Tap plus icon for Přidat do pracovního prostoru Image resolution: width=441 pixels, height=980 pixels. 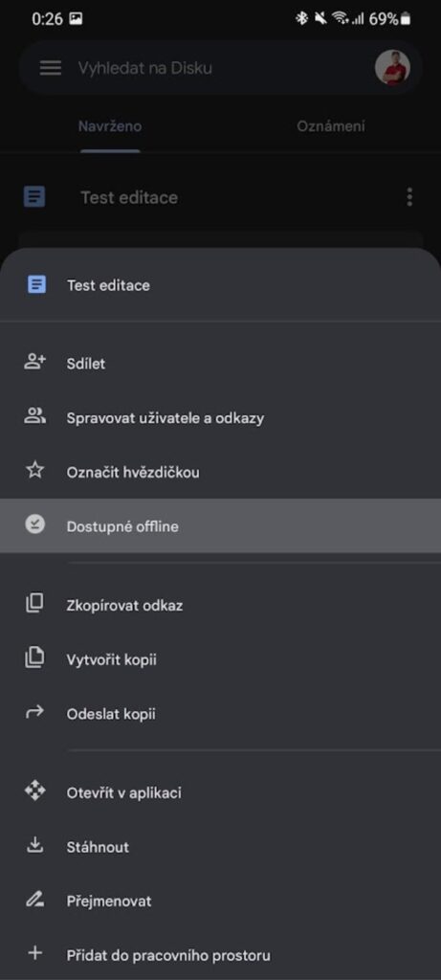[35, 954]
